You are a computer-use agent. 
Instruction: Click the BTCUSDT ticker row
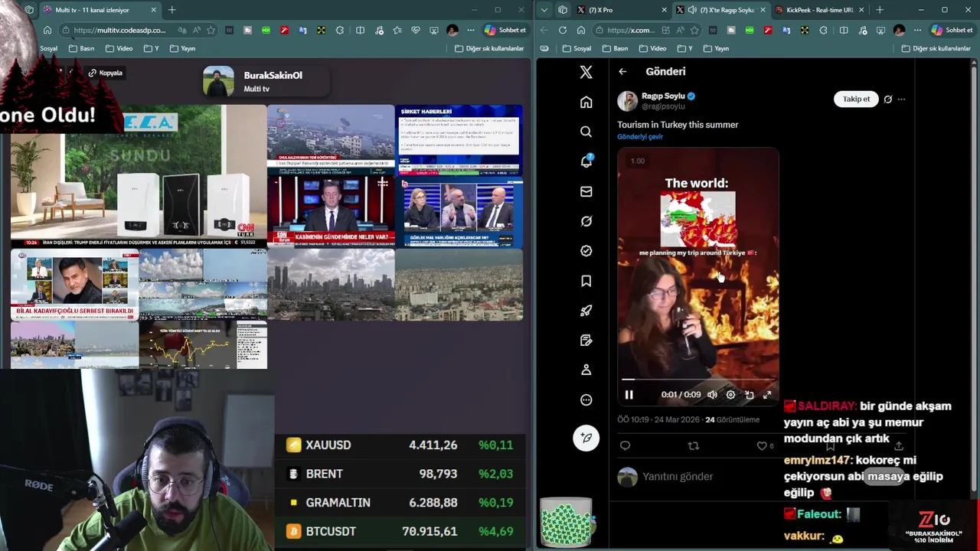click(x=400, y=531)
